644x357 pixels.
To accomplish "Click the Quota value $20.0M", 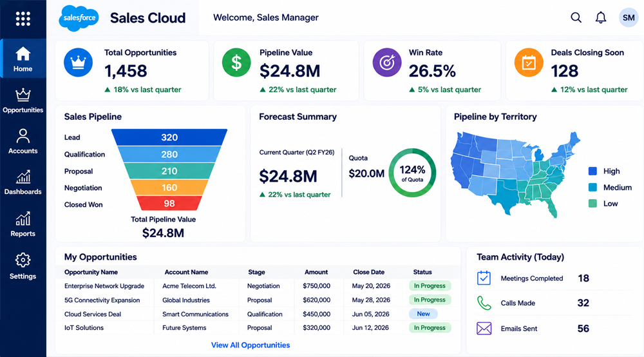I will pyautogui.click(x=366, y=173).
